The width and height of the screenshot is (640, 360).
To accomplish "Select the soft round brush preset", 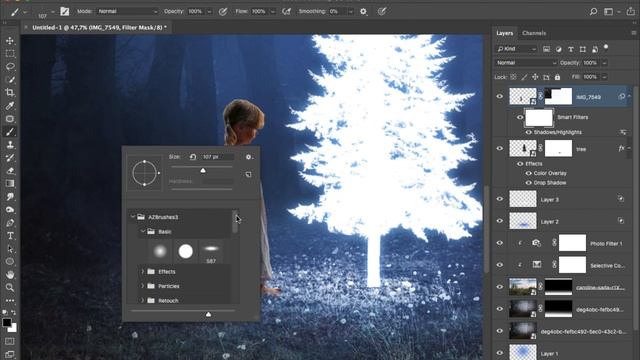I will click(160, 251).
